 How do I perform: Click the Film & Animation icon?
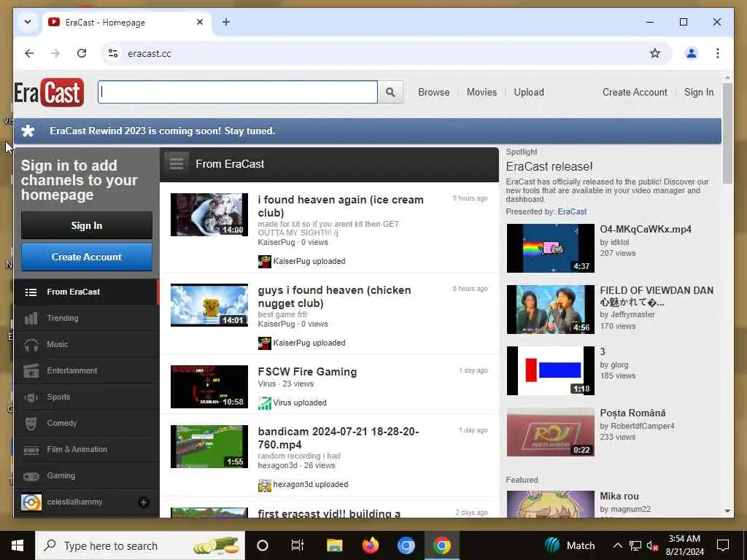coord(31,449)
